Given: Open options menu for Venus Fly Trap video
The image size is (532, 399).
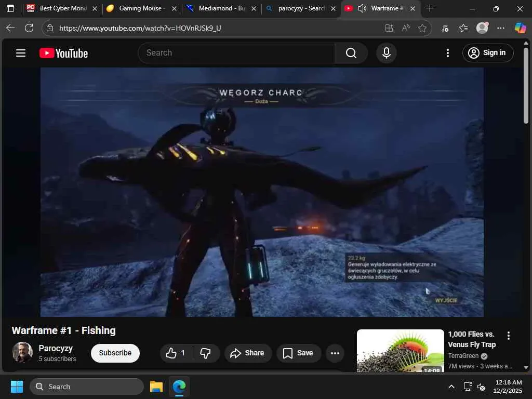Looking at the screenshot, I should 508,336.
